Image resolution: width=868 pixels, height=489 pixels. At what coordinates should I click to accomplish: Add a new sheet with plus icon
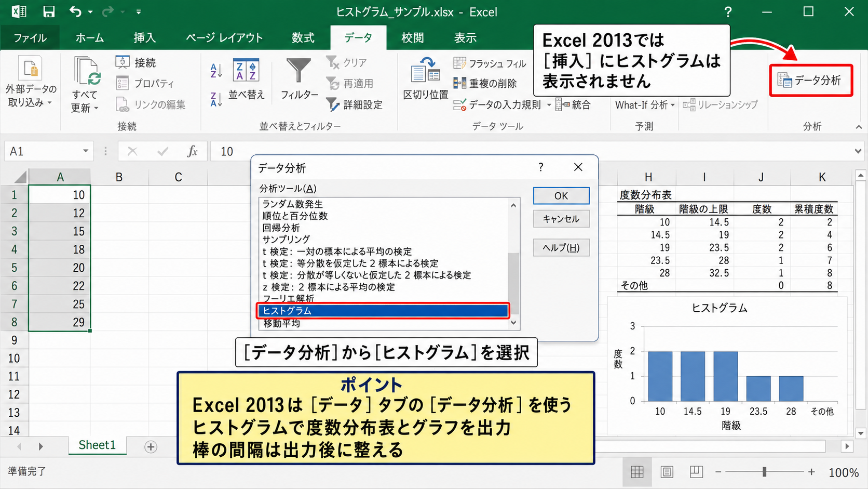point(151,447)
